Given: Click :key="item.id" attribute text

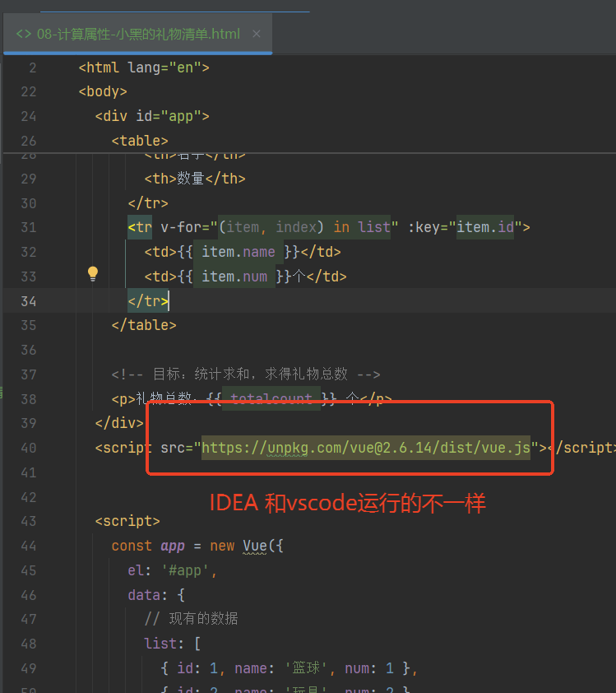Looking at the screenshot, I should coord(465,227).
